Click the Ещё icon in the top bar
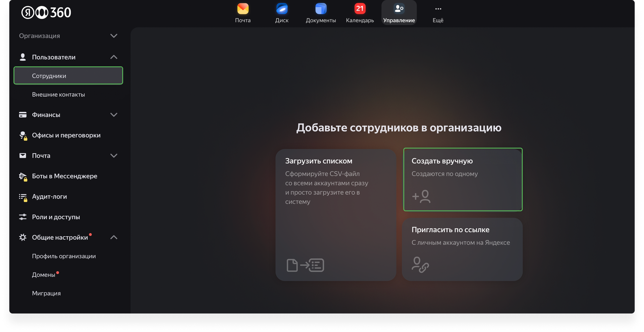 pyautogui.click(x=438, y=9)
